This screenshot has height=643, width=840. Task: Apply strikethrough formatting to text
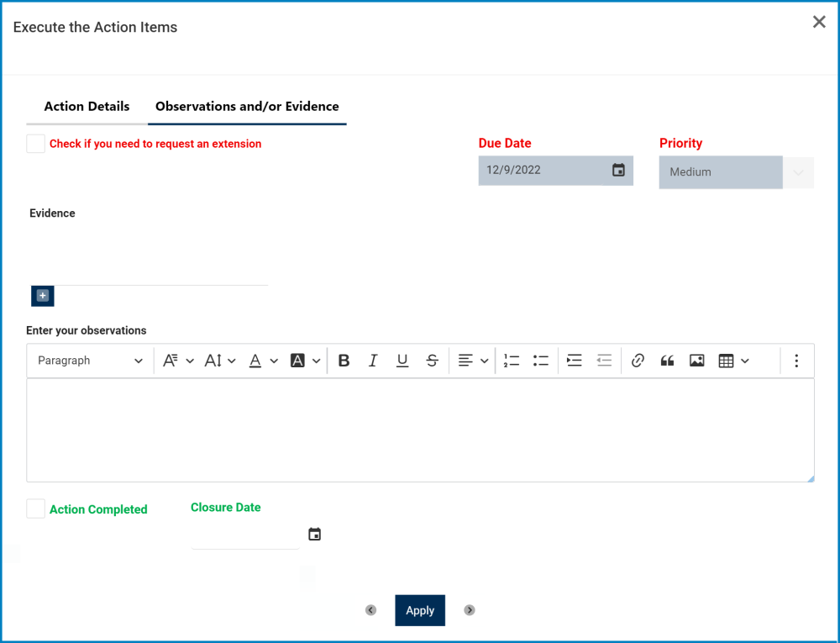pyautogui.click(x=432, y=361)
